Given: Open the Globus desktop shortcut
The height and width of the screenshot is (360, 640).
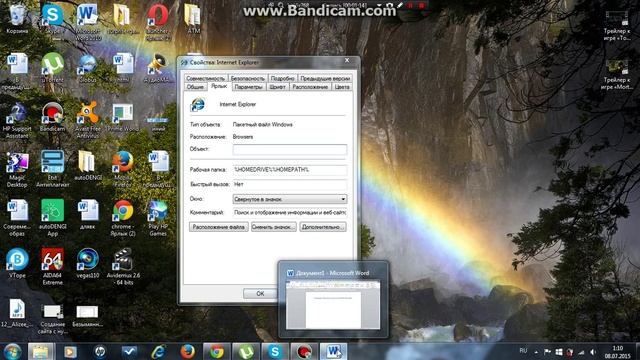Looking at the screenshot, I should [87, 68].
